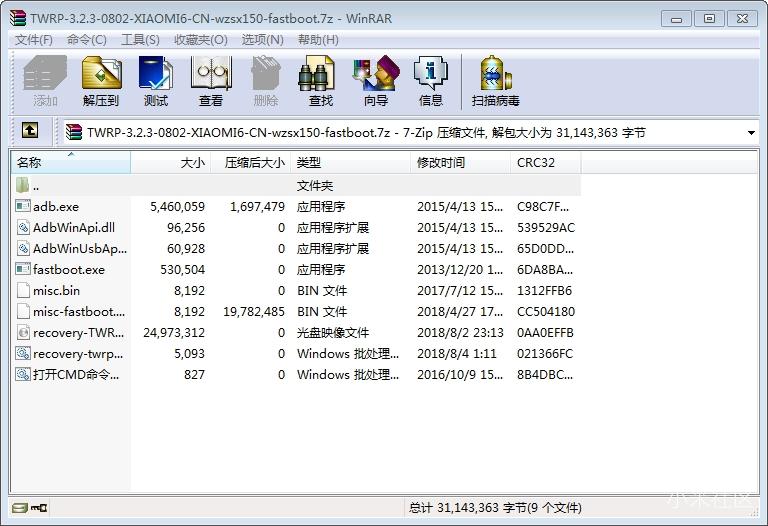This screenshot has height=526, width=768.
Task: Click the drive/key status bar icon
Action: [x=29, y=508]
